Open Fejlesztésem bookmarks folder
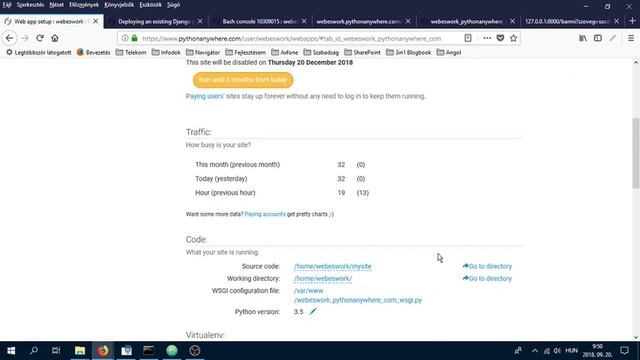The image size is (640, 360). point(245,52)
